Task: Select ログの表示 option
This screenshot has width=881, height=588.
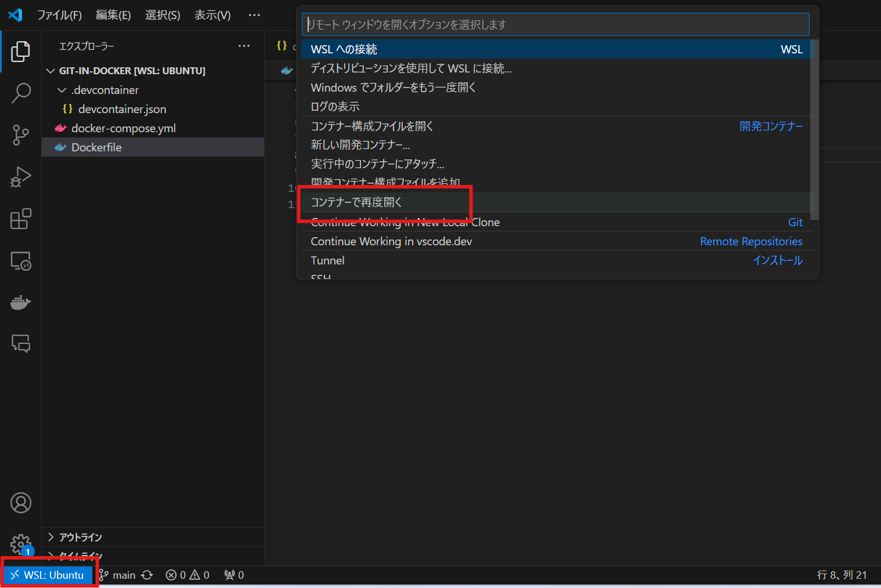Action: tap(556, 107)
